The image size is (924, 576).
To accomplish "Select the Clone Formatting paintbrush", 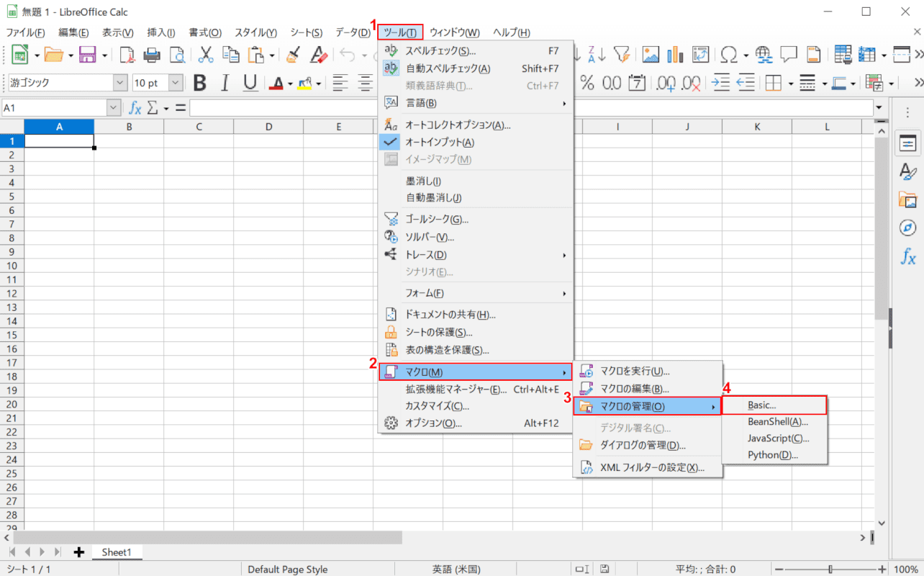I will [293, 55].
